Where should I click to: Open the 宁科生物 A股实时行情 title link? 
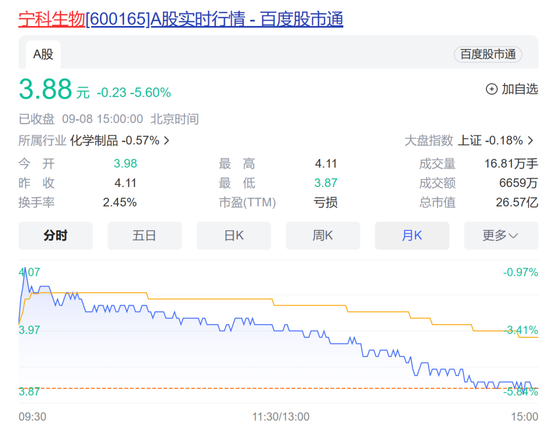pos(181,19)
